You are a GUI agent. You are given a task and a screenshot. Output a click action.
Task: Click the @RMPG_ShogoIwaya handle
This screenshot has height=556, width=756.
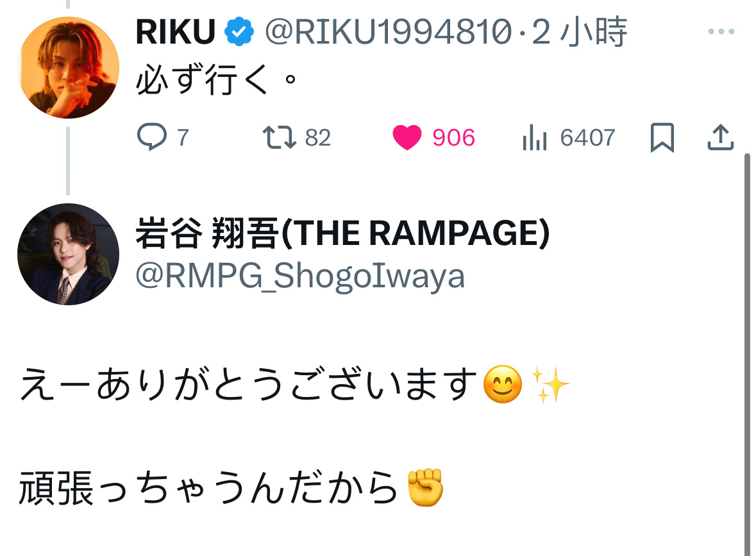pyautogui.click(x=300, y=276)
